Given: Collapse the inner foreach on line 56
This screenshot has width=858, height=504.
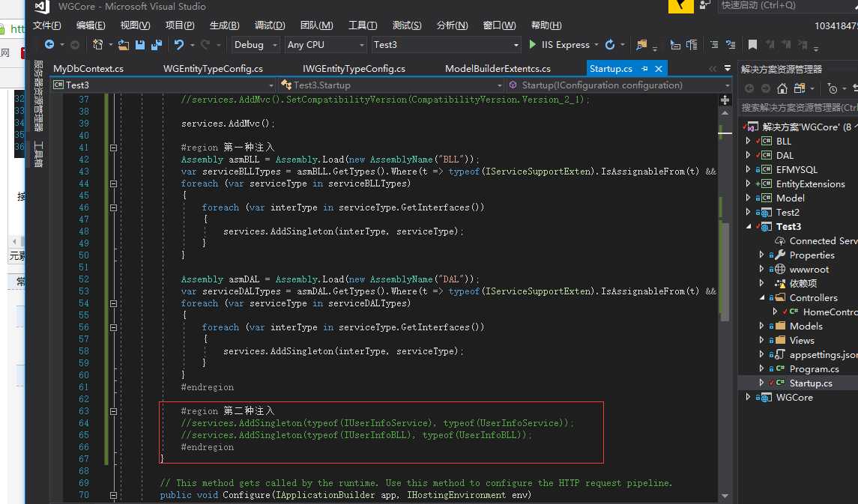Looking at the screenshot, I should pos(113,327).
